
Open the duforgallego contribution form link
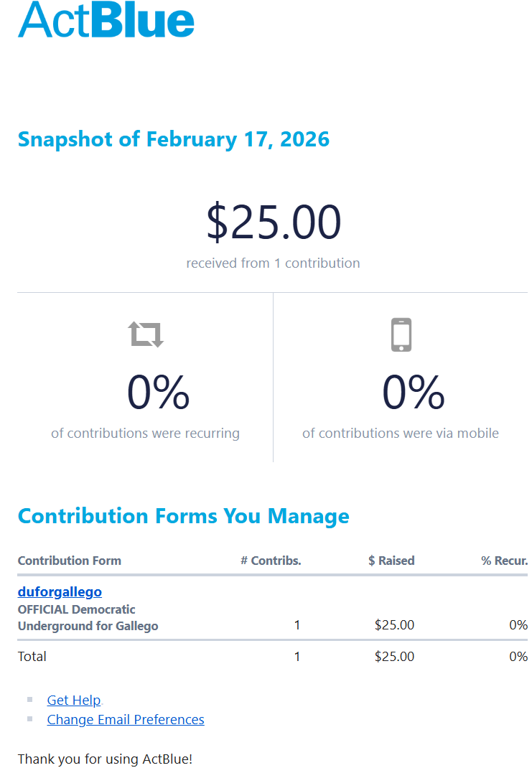60,592
